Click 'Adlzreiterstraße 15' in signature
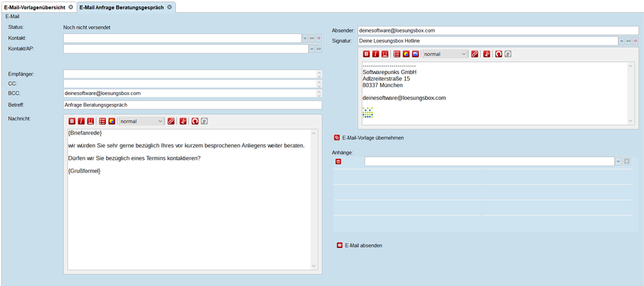 point(386,79)
